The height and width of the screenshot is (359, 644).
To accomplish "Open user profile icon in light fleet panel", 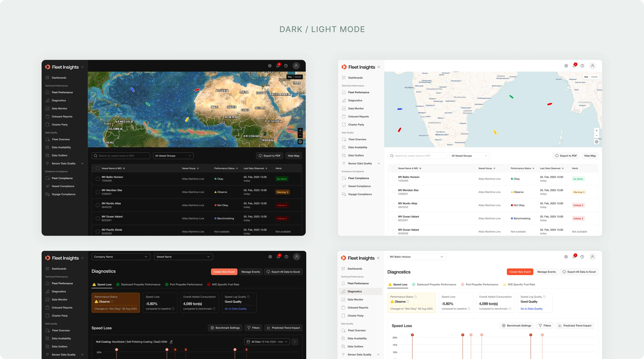I will point(592,66).
